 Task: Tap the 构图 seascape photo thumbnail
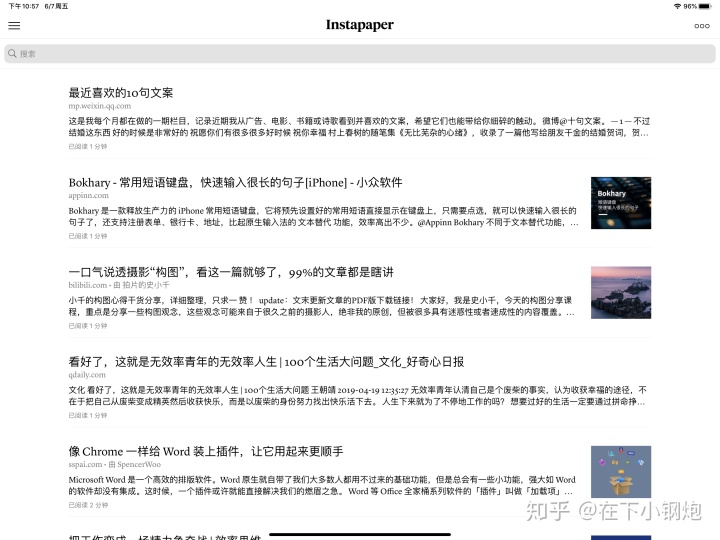point(621,292)
